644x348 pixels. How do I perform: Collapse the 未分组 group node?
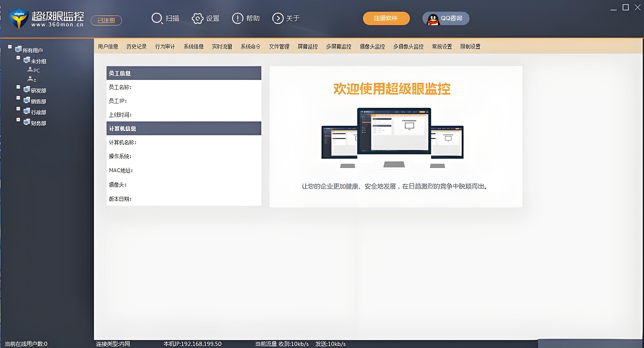[x=18, y=58]
